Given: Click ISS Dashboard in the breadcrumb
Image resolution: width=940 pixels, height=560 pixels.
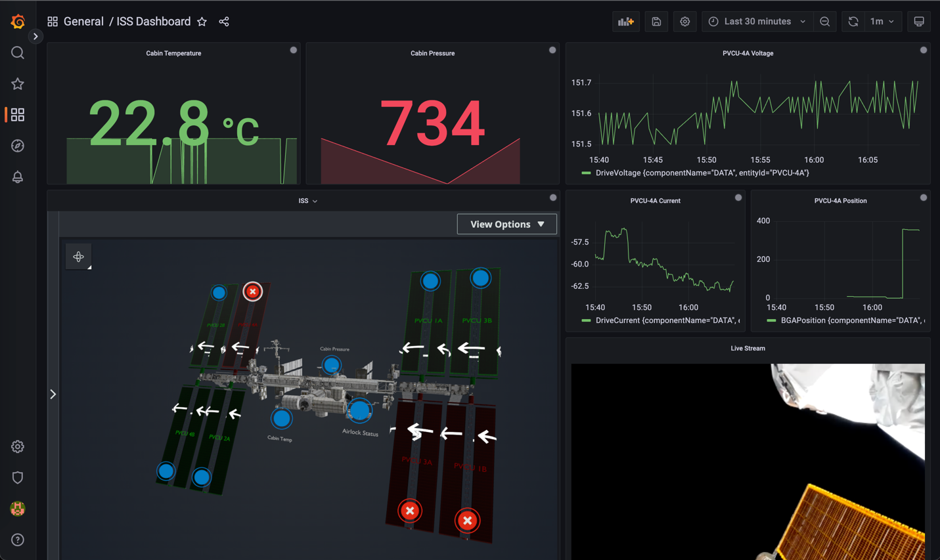Looking at the screenshot, I should click(152, 21).
